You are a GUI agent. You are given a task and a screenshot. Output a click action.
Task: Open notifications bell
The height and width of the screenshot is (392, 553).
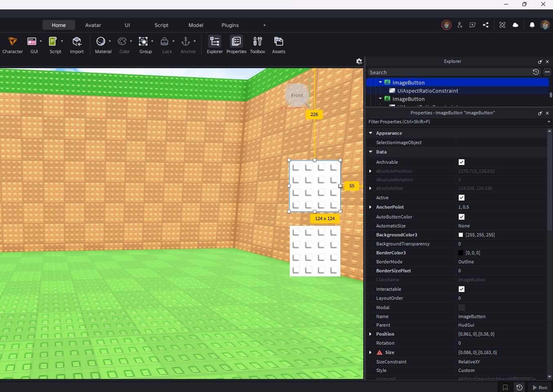(532, 25)
